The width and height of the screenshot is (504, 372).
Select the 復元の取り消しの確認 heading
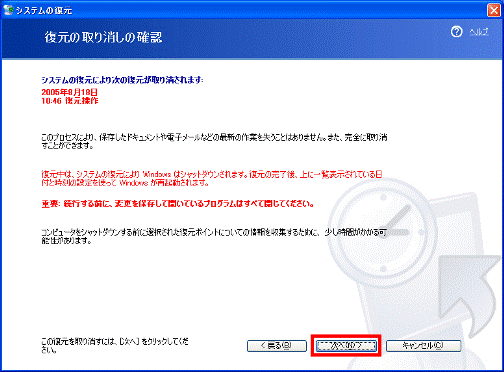point(103,37)
